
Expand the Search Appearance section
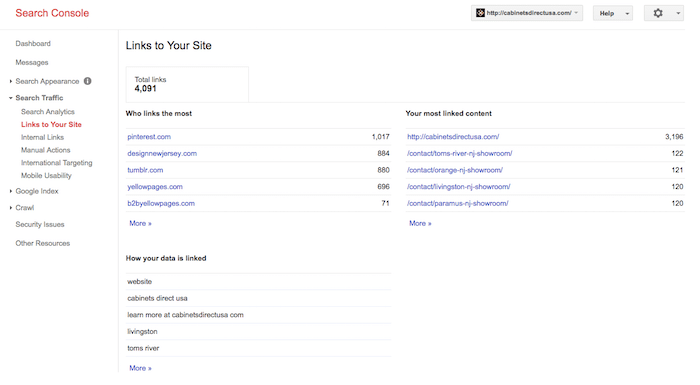(11, 81)
